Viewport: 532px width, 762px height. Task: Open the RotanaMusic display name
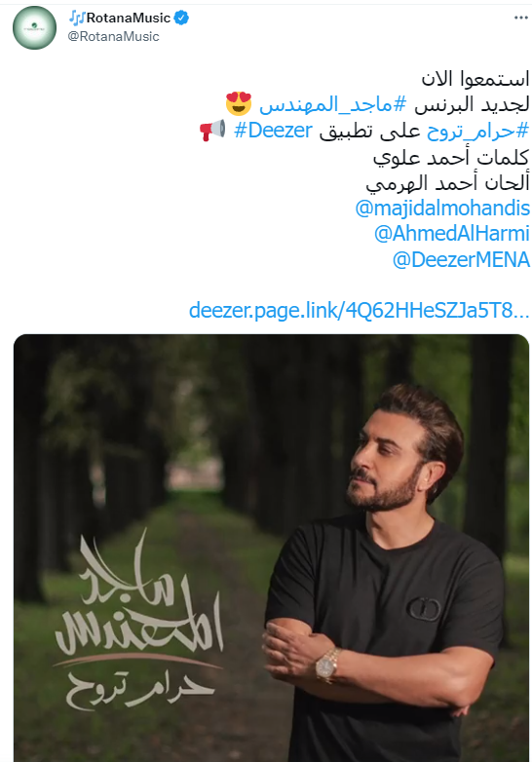pyautogui.click(x=129, y=18)
